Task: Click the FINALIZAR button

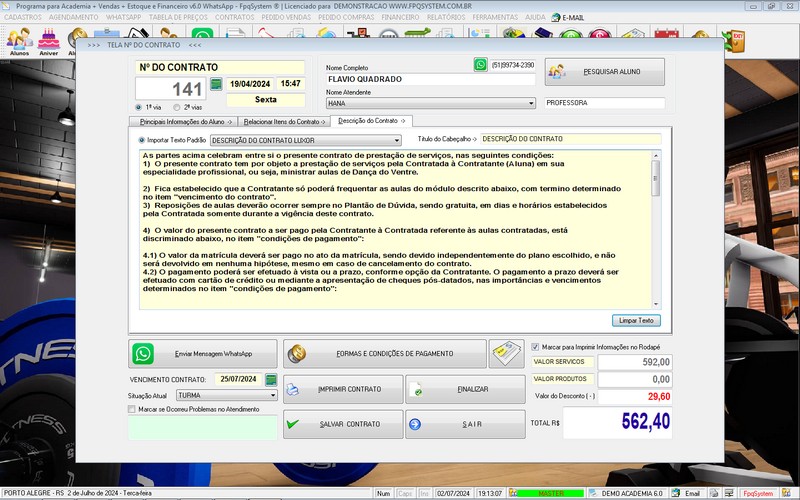Action: [x=465, y=389]
